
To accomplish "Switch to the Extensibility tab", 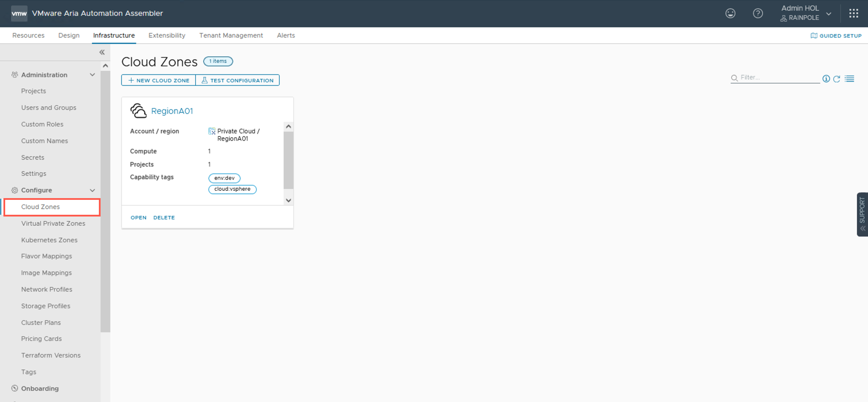I will pos(167,35).
